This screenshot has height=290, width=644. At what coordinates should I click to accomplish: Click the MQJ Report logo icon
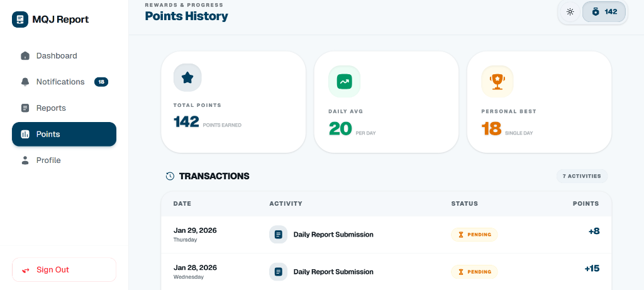coord(20,20)
